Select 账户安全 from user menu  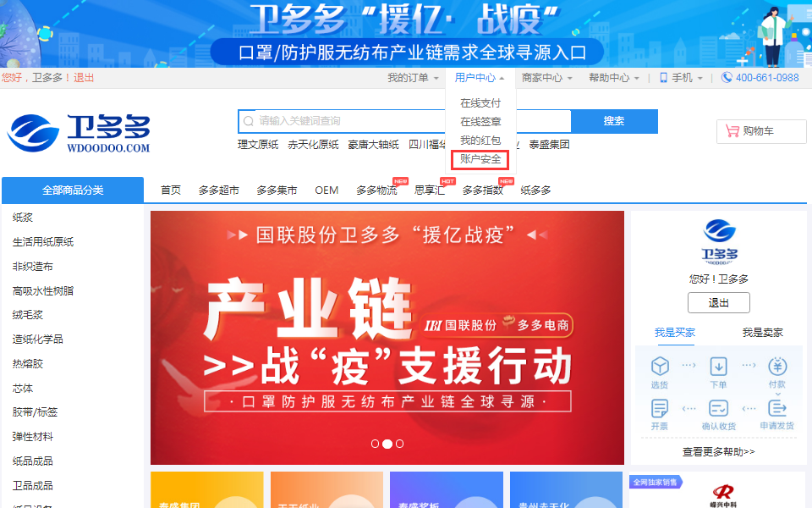[480, 159]
